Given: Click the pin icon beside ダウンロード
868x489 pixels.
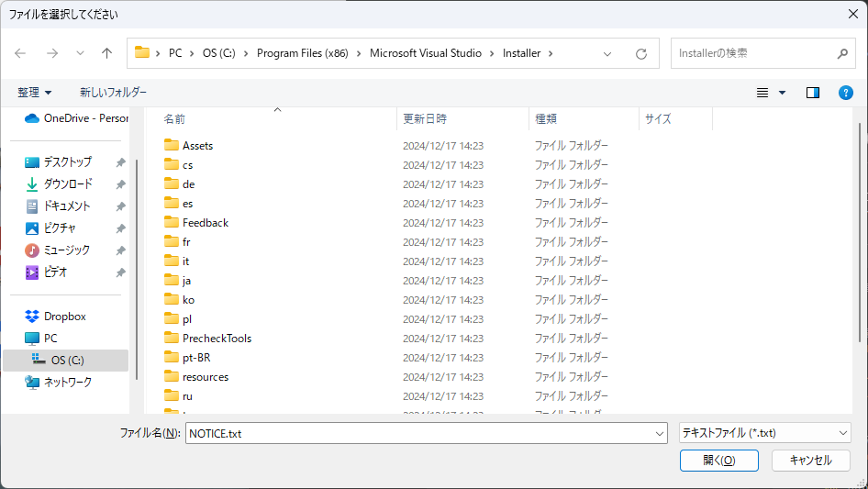Looking at the screenshot, I should tap(120, 184).
